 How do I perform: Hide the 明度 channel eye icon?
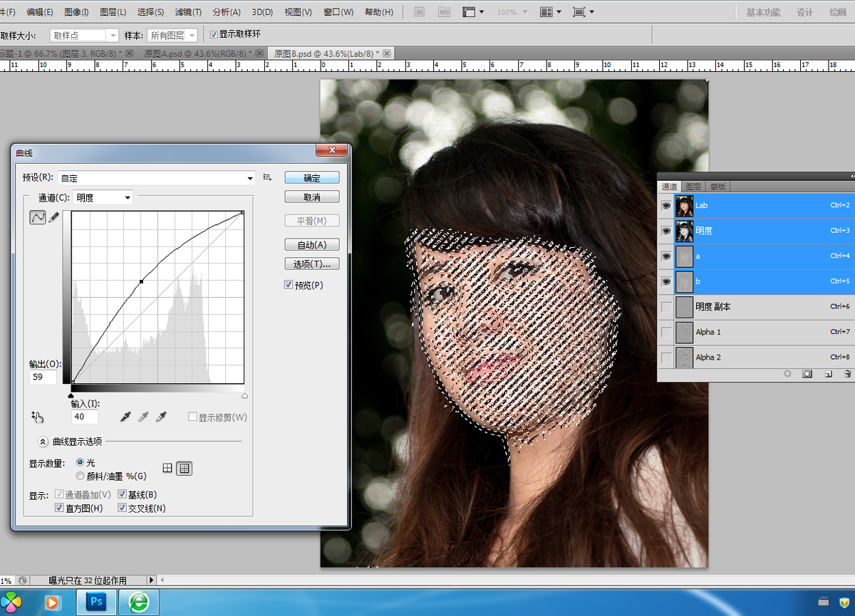click(x=666, y=231)
